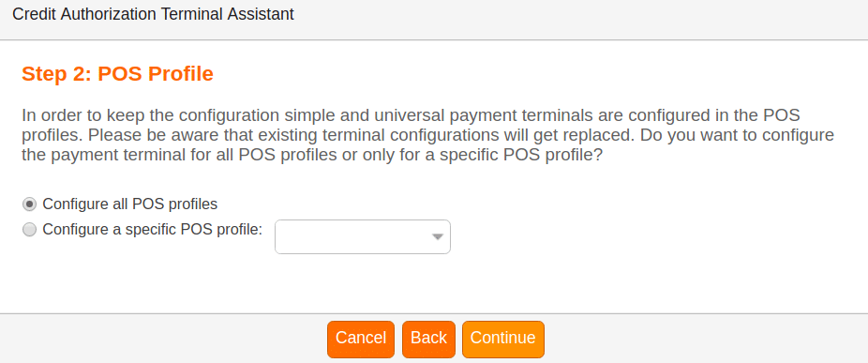Click the 'Step 2: POS Profile' heading

point(117,74)
